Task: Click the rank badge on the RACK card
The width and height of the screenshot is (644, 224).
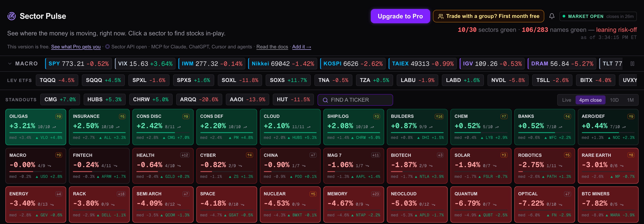Action: 121,194
